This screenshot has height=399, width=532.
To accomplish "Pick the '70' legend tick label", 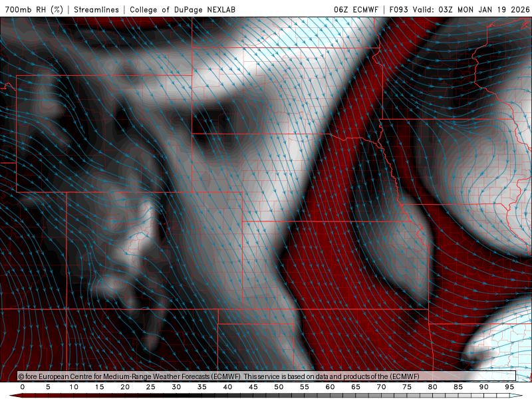I will 381,387.
